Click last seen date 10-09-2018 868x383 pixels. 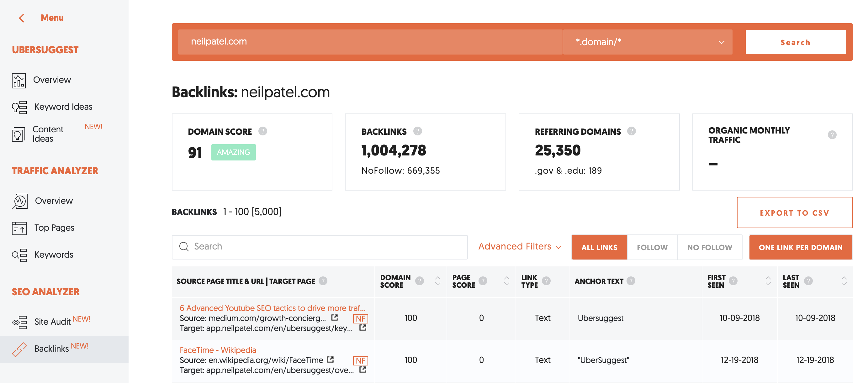(815, 318)
